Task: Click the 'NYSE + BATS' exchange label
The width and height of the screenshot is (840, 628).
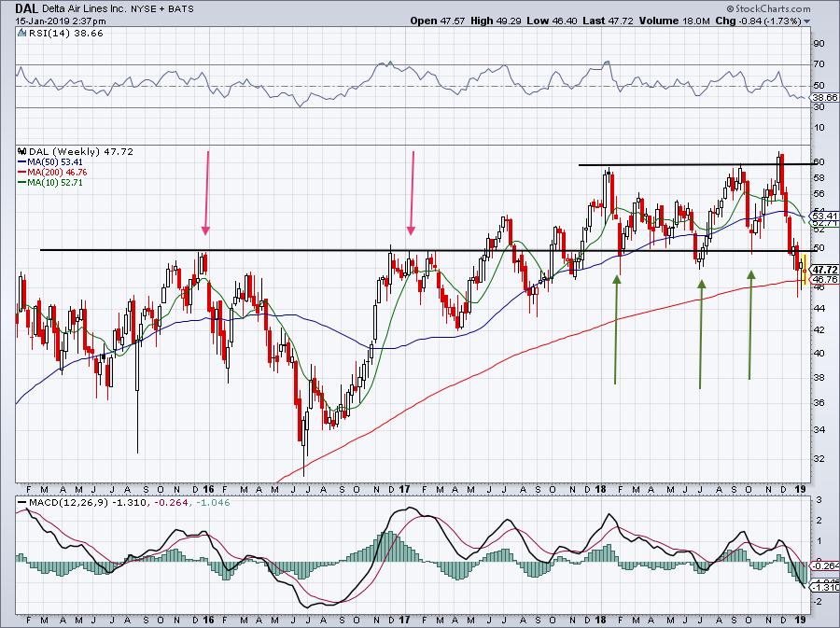Action: point(162,9)
